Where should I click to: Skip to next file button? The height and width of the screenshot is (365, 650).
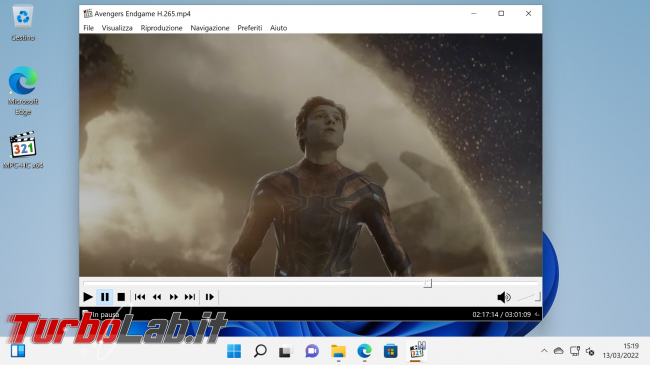coord(190,297)
